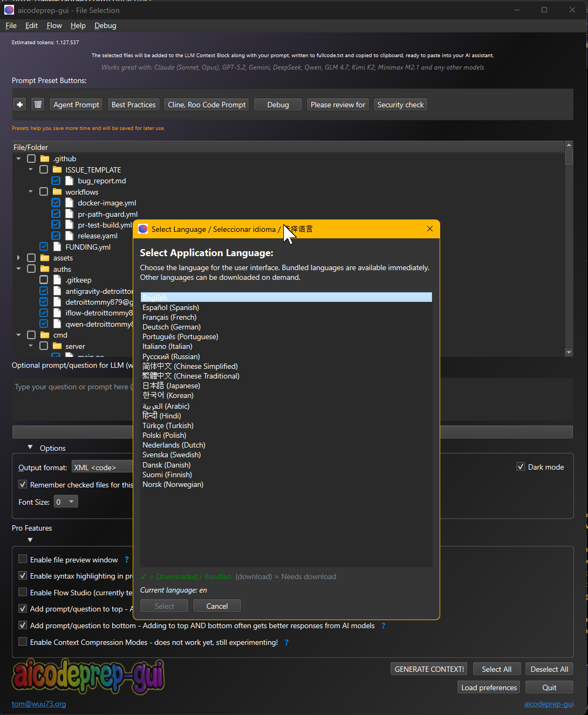
Task: Uncheck the bug_report.md checkbox
Action: (56, 181)
